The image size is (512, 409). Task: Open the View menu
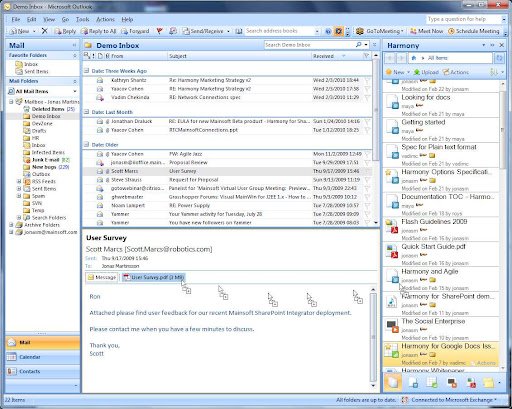pyautogui.click(x=49, y=19)
